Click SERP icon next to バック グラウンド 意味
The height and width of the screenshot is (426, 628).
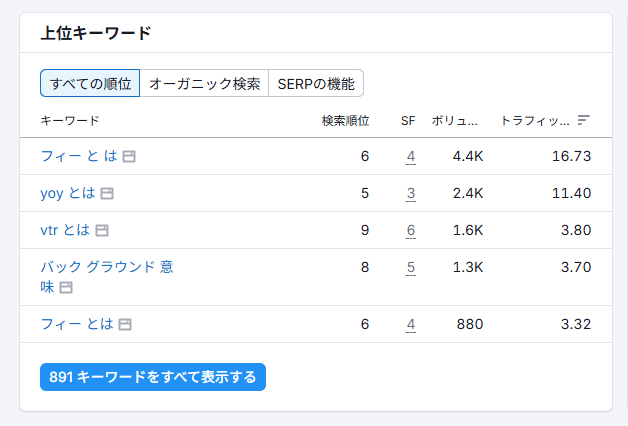tap(66, 288)
